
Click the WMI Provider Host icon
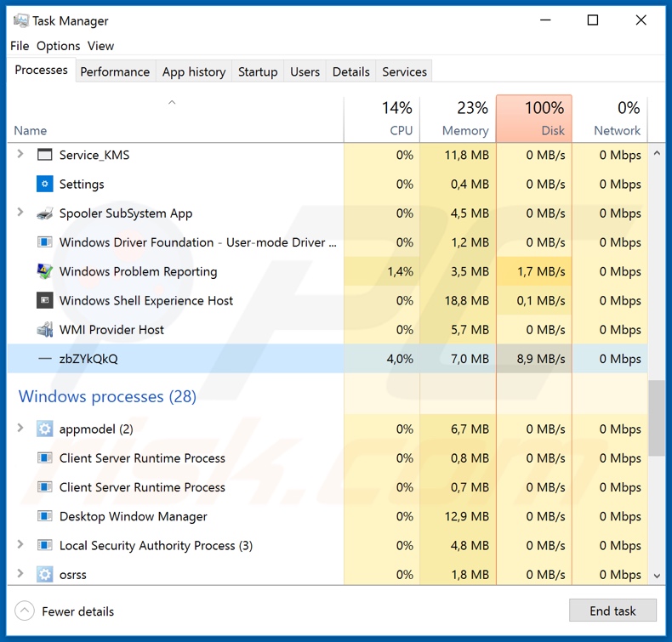(x=44, y=329)
